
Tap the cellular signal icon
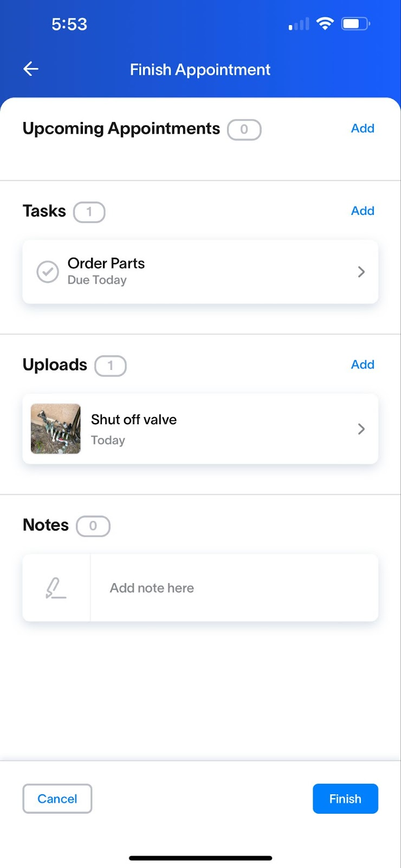(299, 24)
